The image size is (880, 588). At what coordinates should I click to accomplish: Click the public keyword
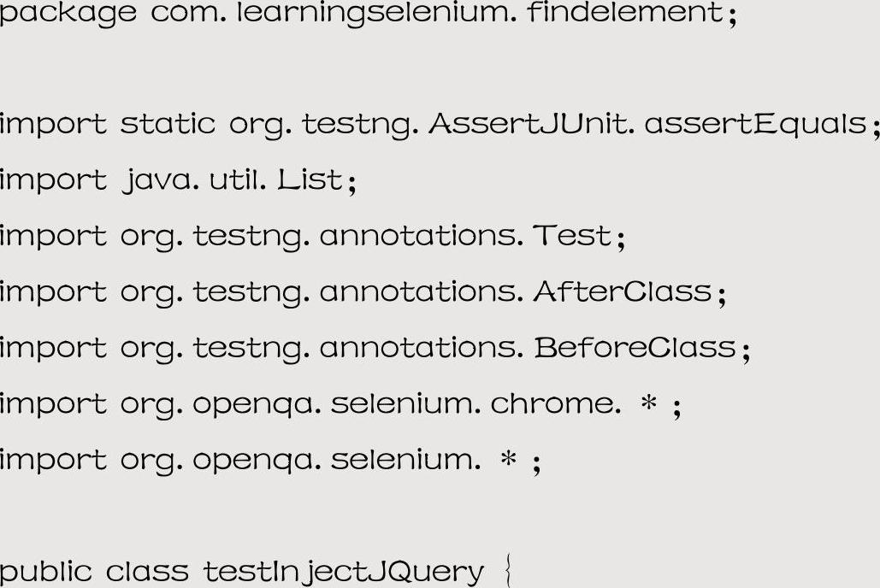pos(46,573)
